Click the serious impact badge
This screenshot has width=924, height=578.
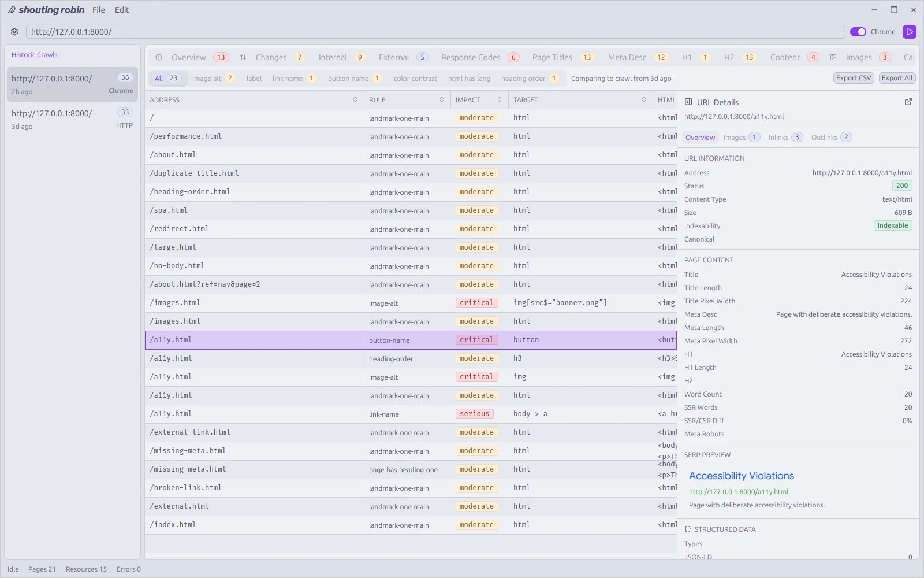click(475, 414)
